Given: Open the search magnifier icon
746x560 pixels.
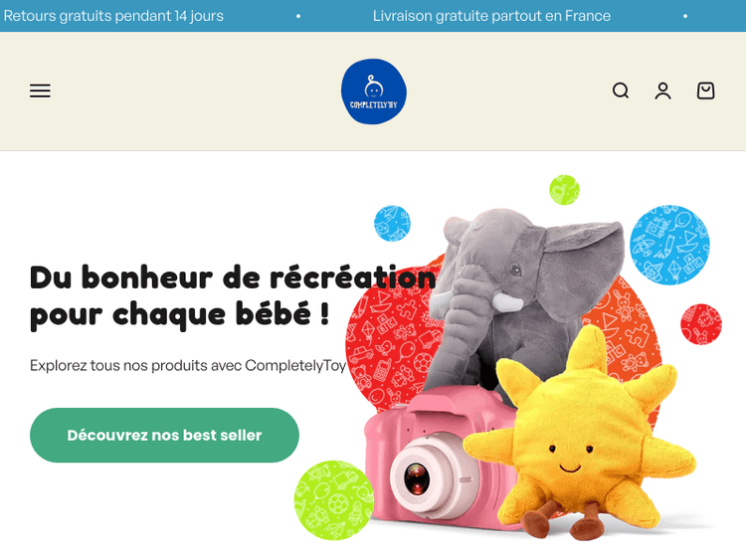Looking at the screenshot, I should click(621, 91).
